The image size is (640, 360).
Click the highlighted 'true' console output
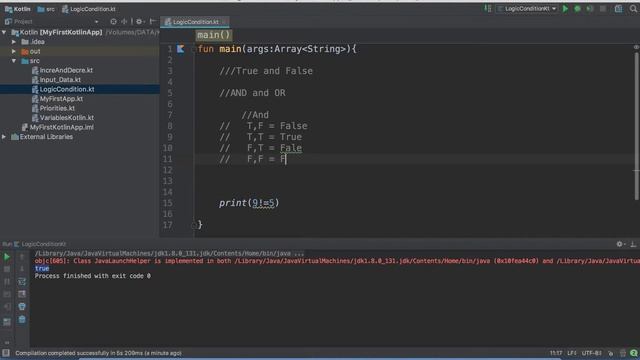[42, 269]
